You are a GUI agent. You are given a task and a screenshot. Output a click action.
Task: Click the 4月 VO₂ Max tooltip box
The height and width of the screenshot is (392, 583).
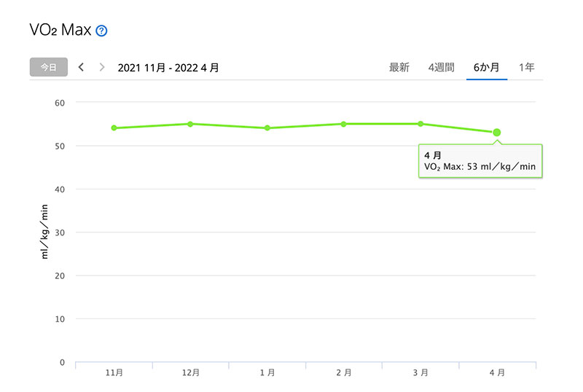[481, 161]
